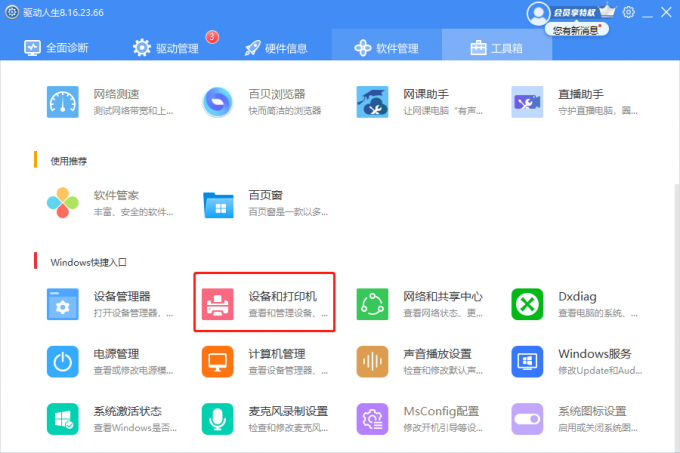680x453 pixels.
Task: Click the membership crown icon
Action: (x=607, y=10)
